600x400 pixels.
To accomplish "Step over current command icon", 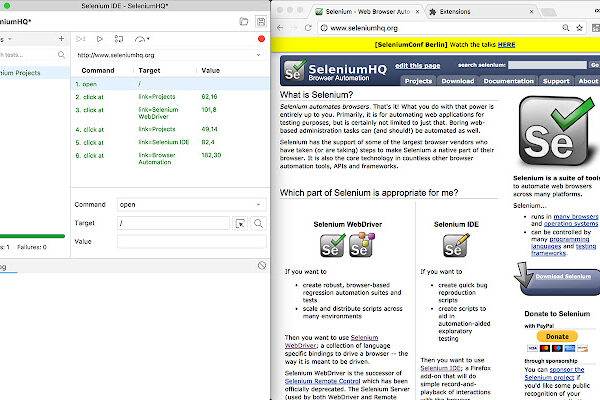I will click(x=119, y=39).
